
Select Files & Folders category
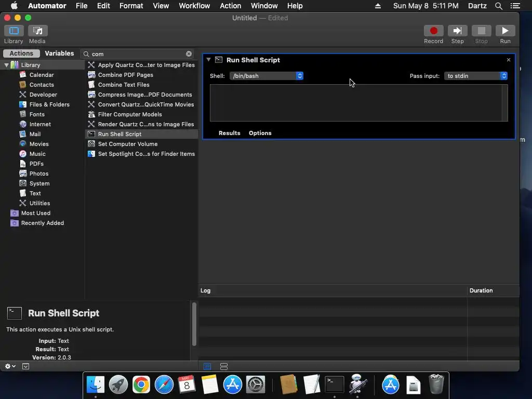[49, 104]
